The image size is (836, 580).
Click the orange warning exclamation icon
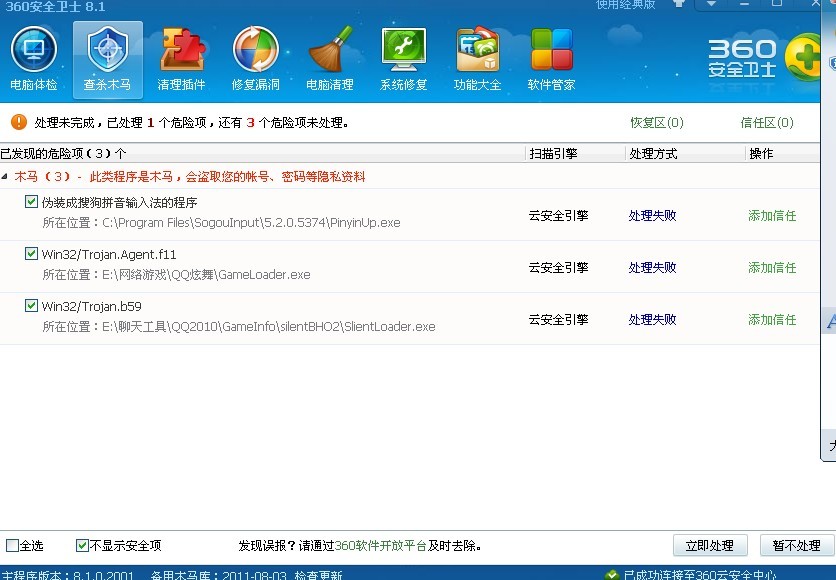tap(19, 122)
